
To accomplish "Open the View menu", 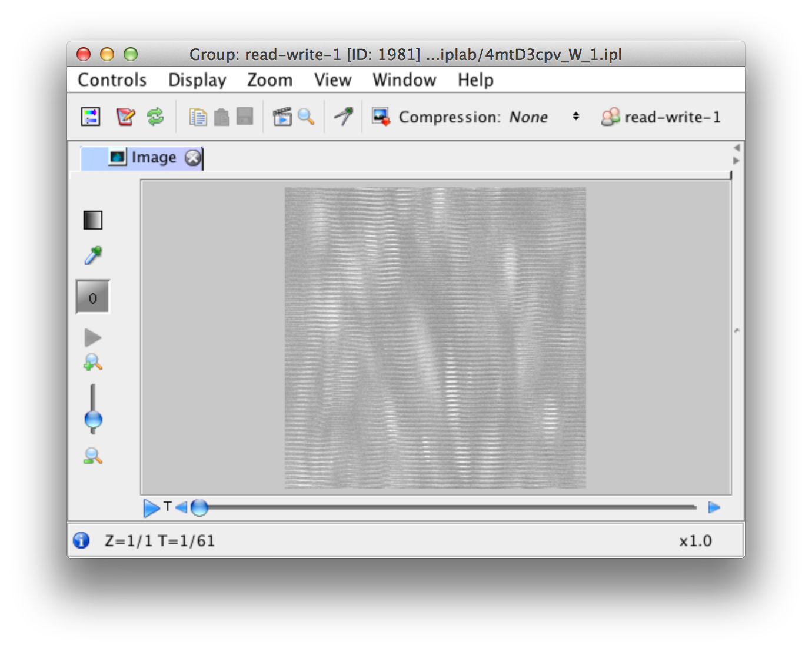I will point(332,79).
